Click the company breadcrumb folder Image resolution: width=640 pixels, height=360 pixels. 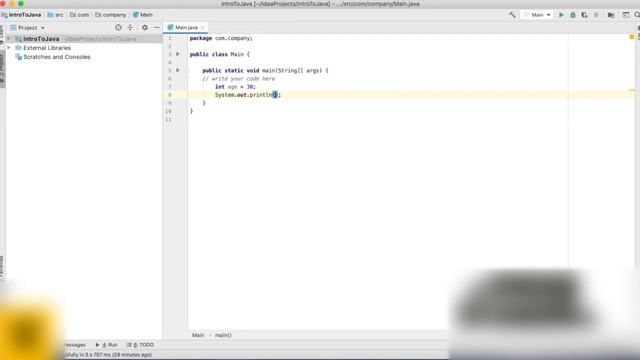pos(111,15)
